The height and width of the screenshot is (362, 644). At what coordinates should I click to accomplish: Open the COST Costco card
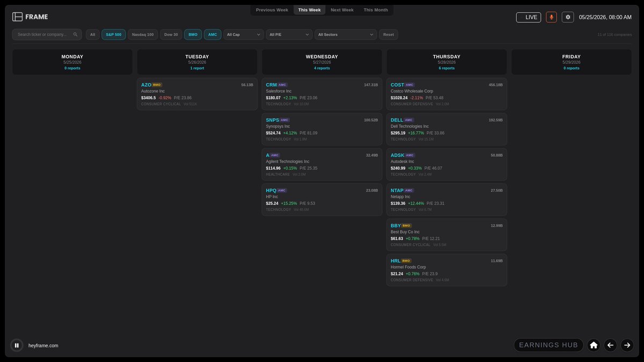(x=447, y=94)
